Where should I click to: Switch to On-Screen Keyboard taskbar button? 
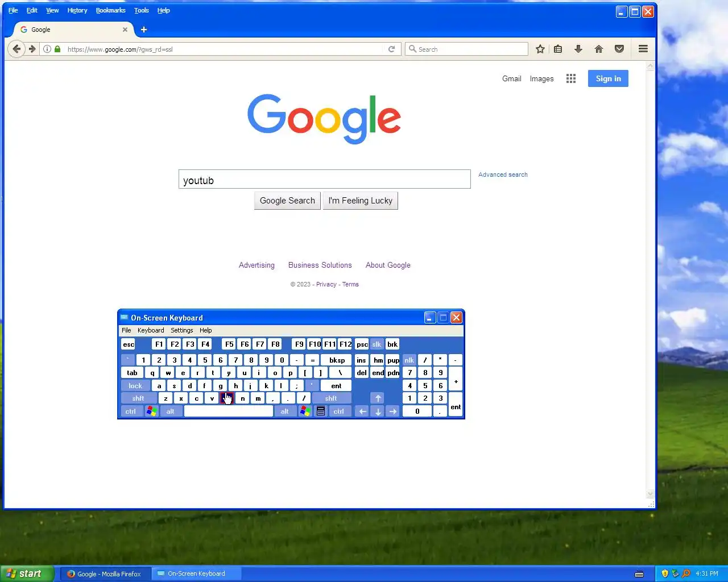(x=196, y=573)
